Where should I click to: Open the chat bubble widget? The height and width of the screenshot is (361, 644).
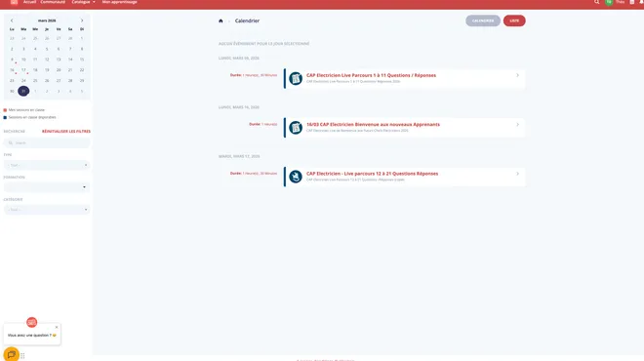[12, 354]
